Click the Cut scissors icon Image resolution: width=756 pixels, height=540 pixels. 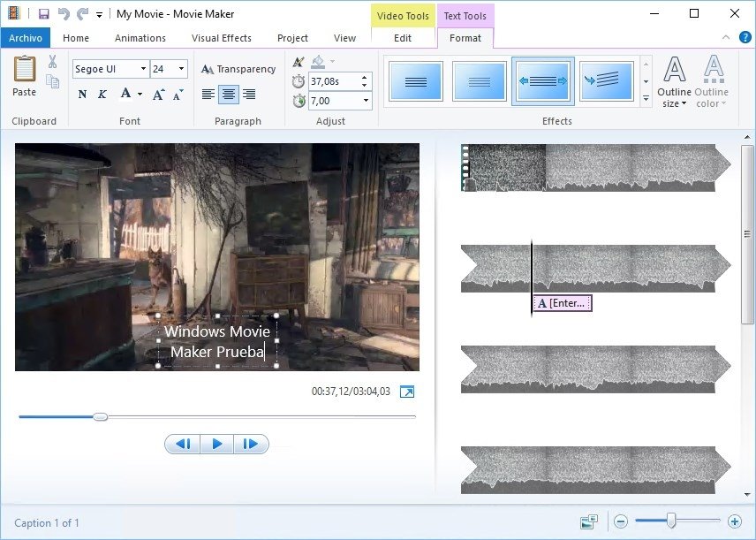coord(53,62)
